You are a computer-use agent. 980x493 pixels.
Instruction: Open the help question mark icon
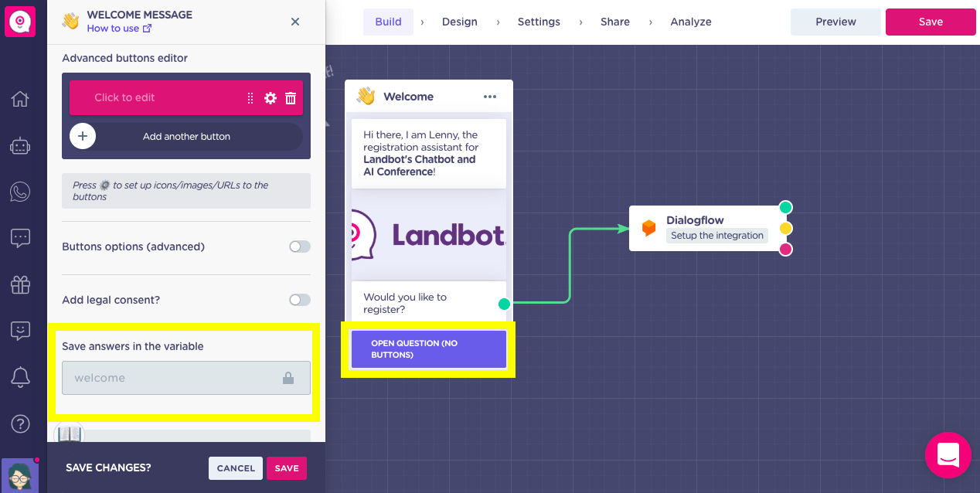click(x=20, y=423)
